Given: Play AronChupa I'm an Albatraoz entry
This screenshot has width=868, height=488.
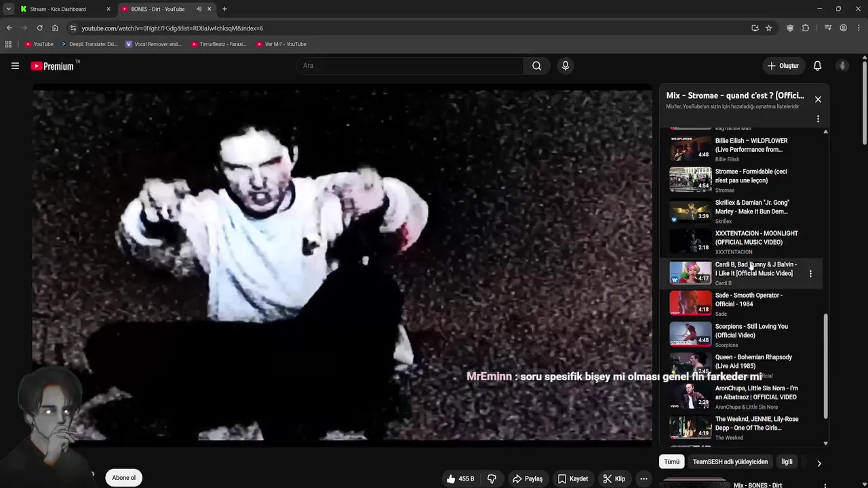Looking at the screenshot, I should click(x=740, y=396).
